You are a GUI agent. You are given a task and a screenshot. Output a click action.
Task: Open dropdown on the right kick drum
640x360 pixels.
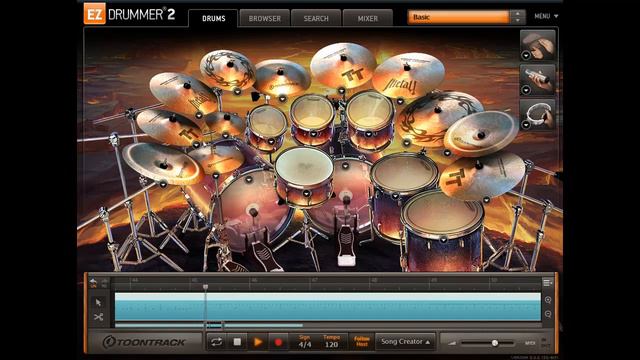click(x=345, y=166)
